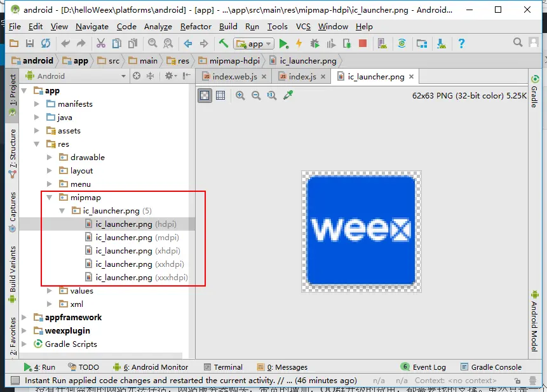Toggle the transparency chessboard button
The image size is (547, 392).
tap(205, 95)
